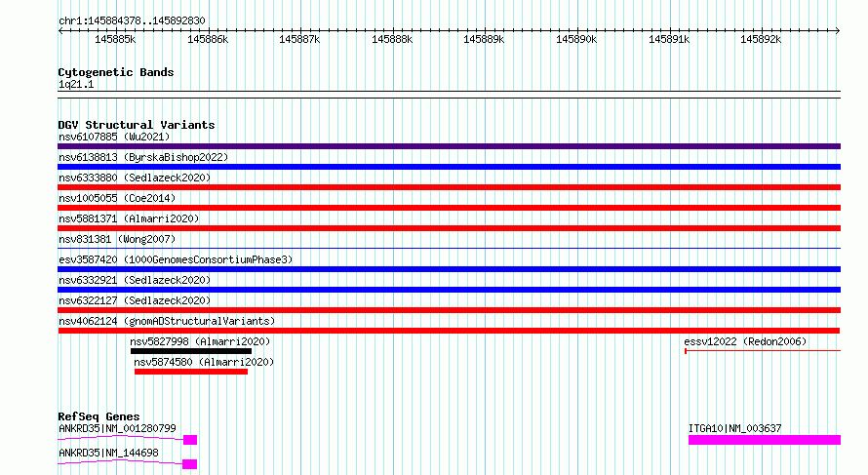
Task: Click the chr1:145884378..145892830 coordinates label
Action: pyautogui.click(x=132, y=21)
